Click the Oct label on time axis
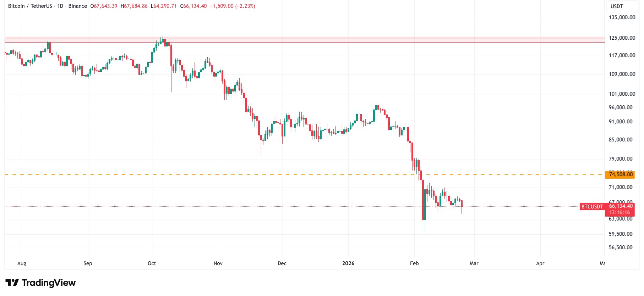Screen dimensions: 644x296 (x=152, y=263)
